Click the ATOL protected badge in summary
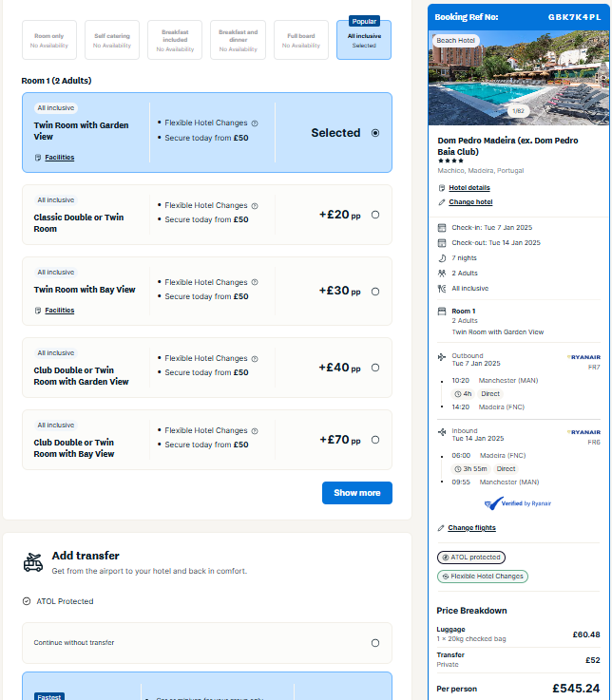 (471, 558)
